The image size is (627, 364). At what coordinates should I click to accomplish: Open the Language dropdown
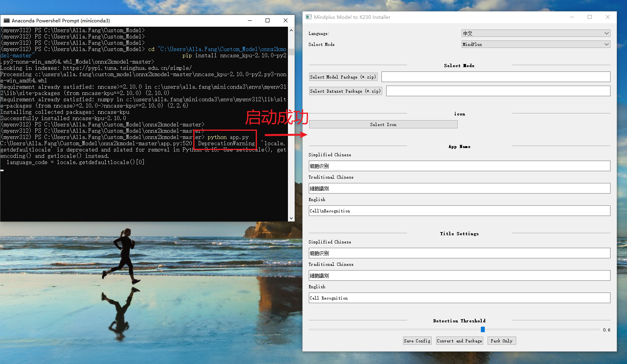coord(535,33)
